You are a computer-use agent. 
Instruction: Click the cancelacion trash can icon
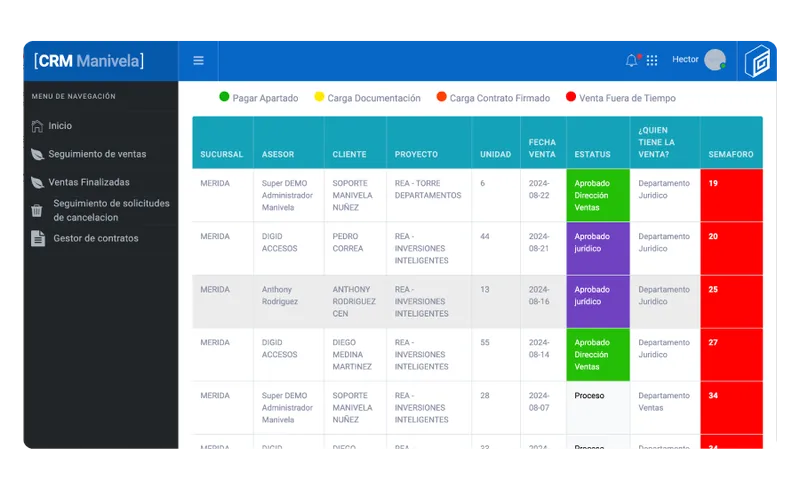click(x=37, y=210)
